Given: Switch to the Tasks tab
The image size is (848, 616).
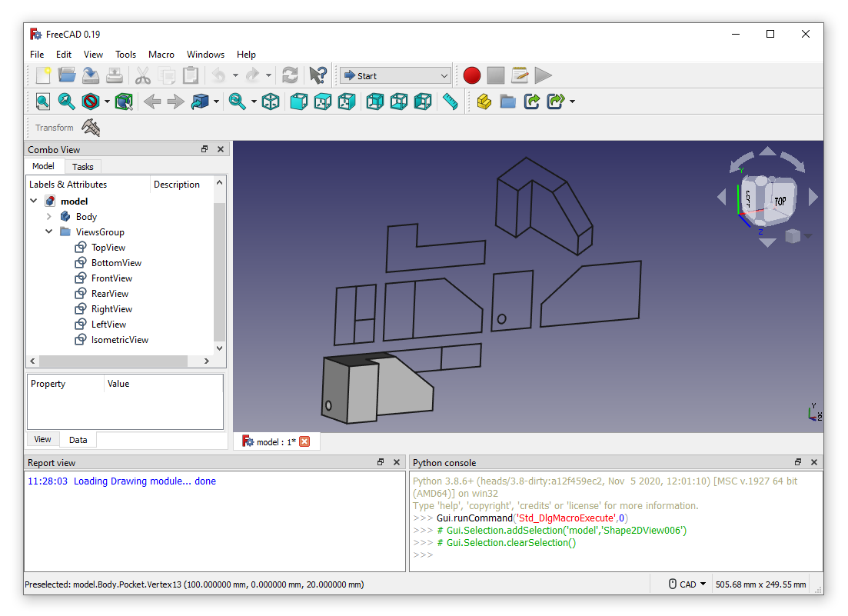Looking at the screenshot, I should tap(83, 167).
